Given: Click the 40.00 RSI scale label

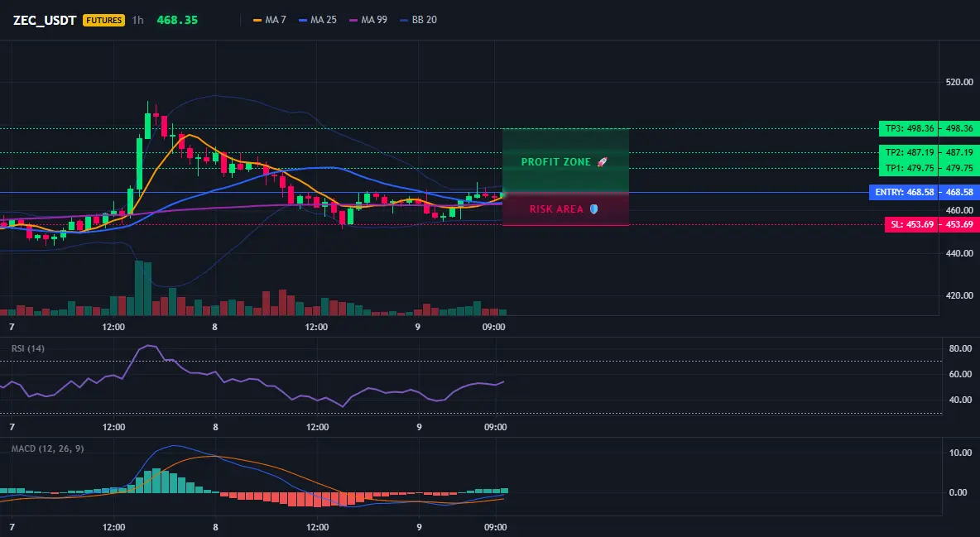Looking at the screenshot, I should point(961,400).
